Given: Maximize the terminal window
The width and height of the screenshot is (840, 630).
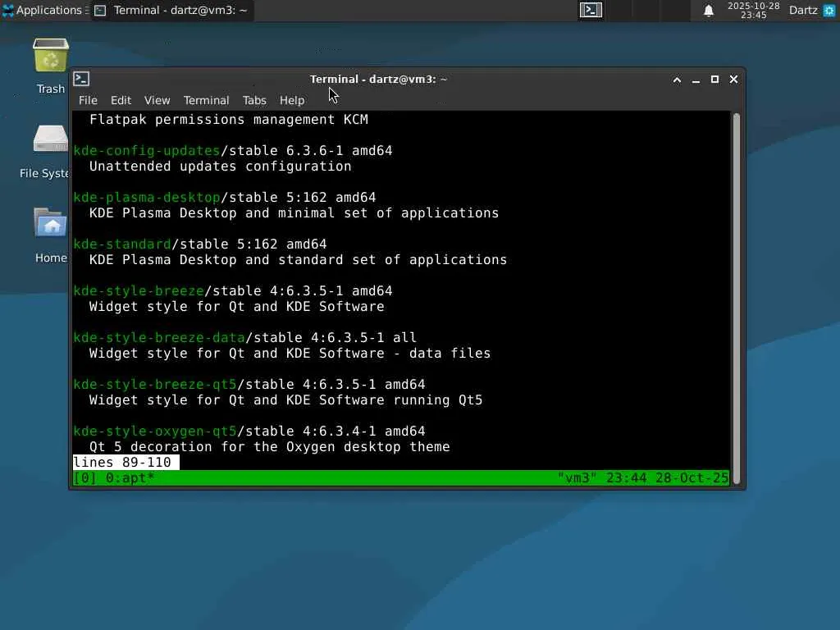Looking at the screenshot, I should click(x=714, y=80).
